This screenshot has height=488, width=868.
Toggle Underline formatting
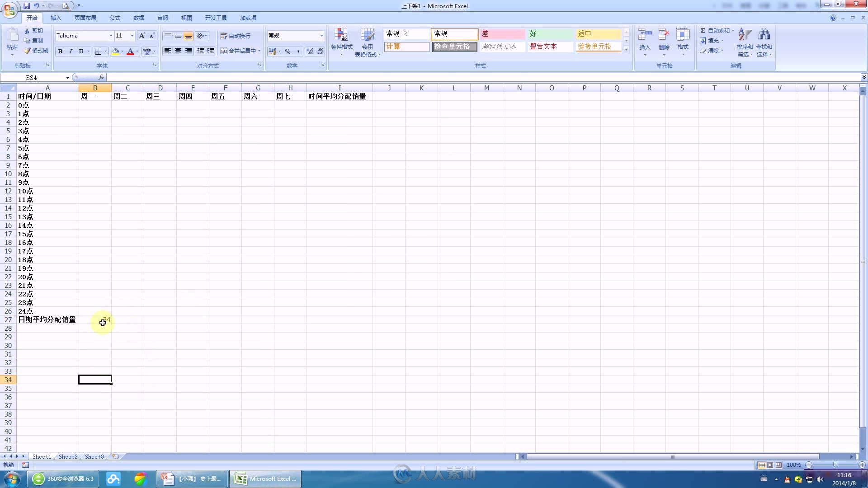(x=81, y=52)
